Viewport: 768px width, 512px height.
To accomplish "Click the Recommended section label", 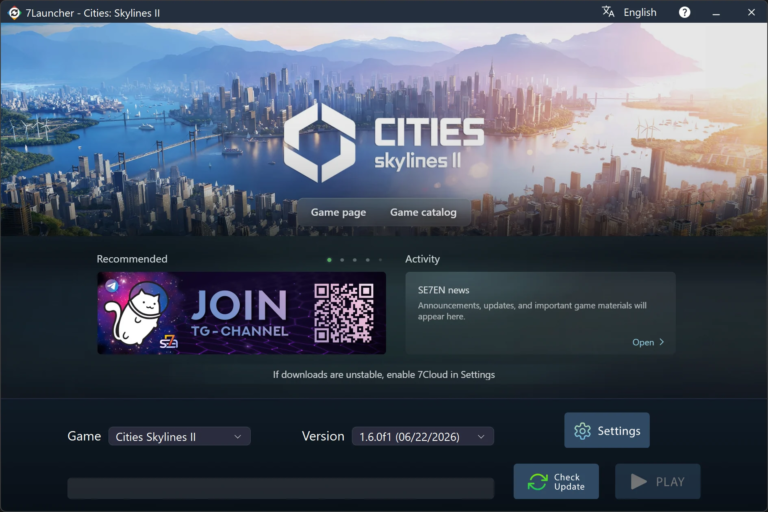I will click(132, 259).
